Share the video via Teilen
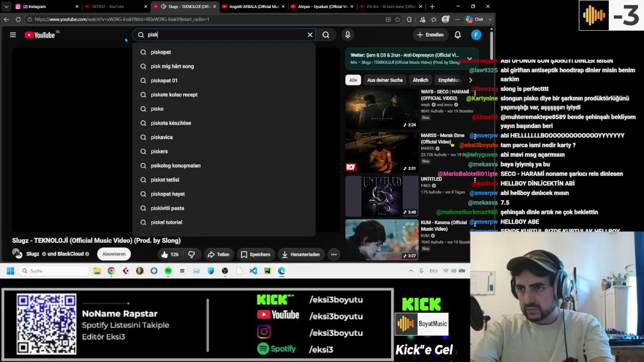 218,254
